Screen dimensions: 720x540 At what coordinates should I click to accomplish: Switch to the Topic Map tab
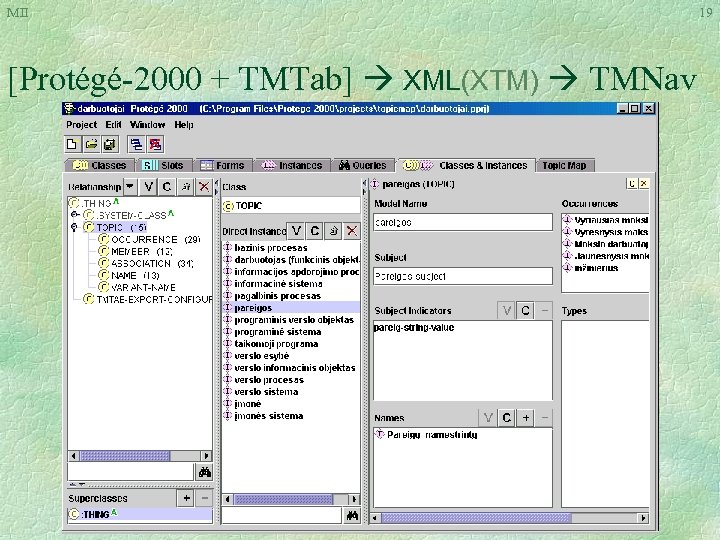pos(564,165)
